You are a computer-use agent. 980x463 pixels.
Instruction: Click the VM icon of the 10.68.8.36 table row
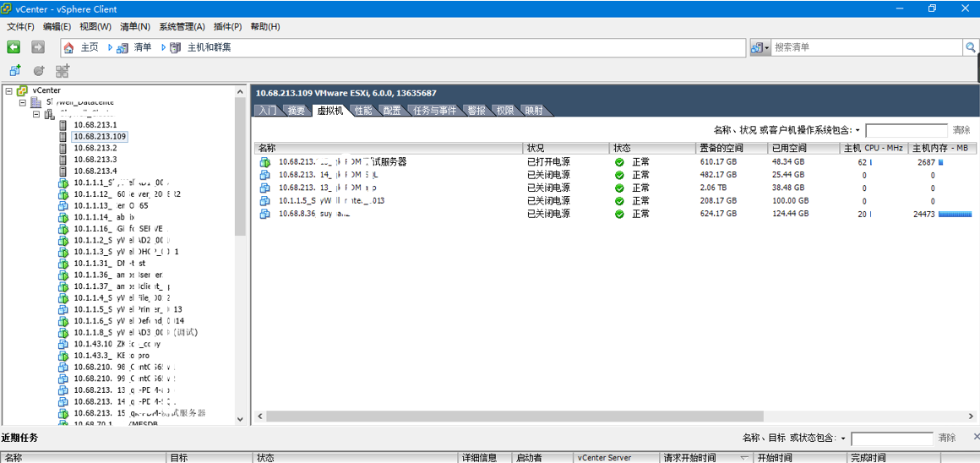(265, 214)
